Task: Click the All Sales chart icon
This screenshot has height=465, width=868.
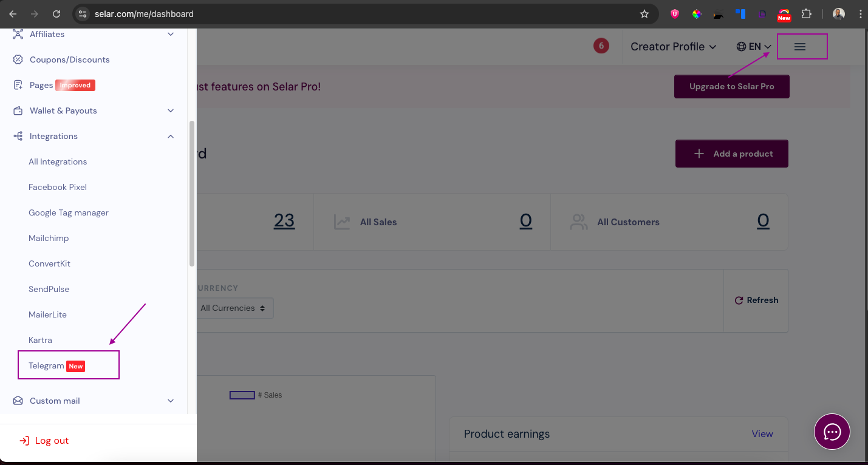Action: tap(342, 222)
